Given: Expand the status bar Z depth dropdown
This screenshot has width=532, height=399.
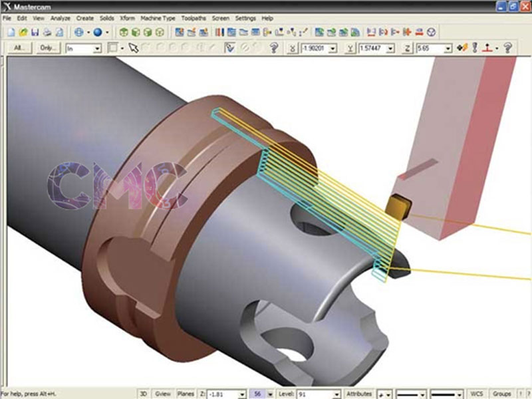Looking at the screenshot, I should pyautogui.click(x=242, y=394).
